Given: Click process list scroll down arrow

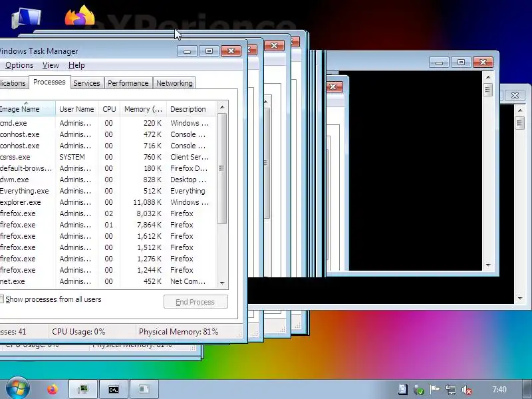Looking at the screenshot, I should tap(222, 283).
